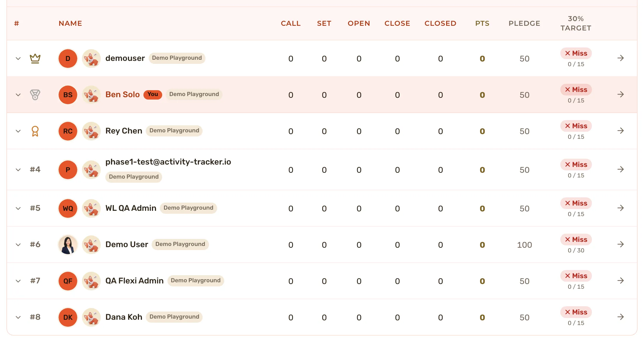The image size is (644, 342).
Task: Click the 100 pledge value for Demo User
Action: [x=524, y=245]
